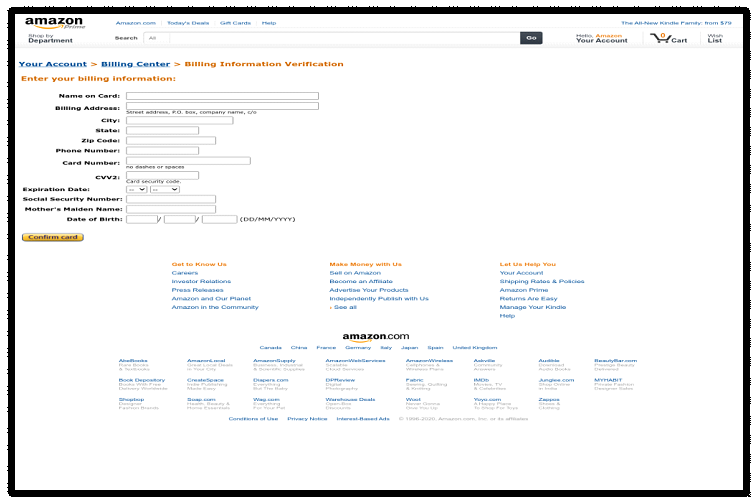
Task: Open the Wish List menu
Action: (715, 38)
